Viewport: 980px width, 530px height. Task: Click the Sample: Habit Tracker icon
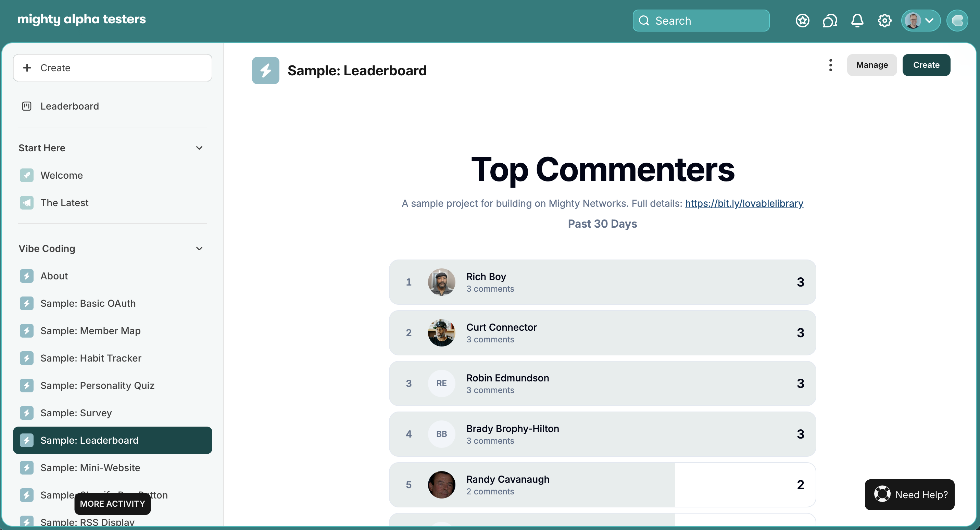pos(27,358)
